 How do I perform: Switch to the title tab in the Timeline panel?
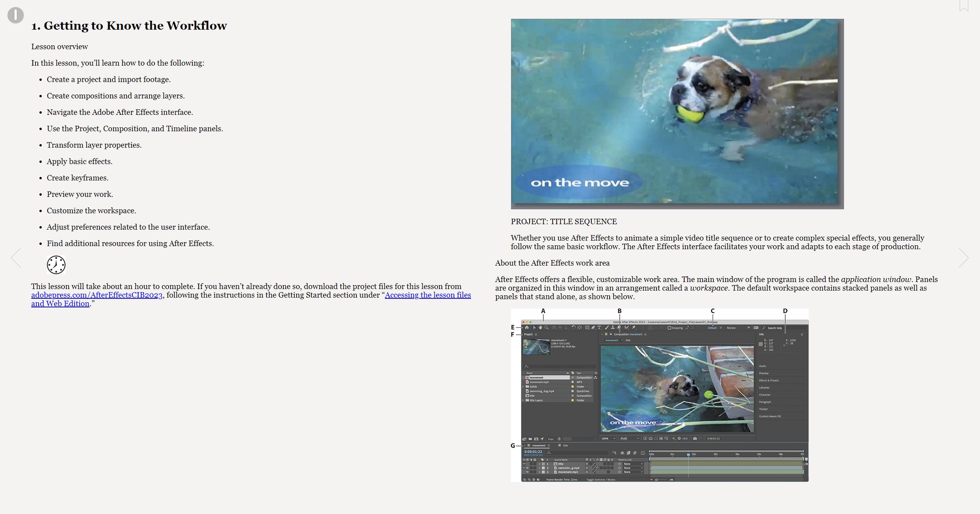click(x=565, y=446)
